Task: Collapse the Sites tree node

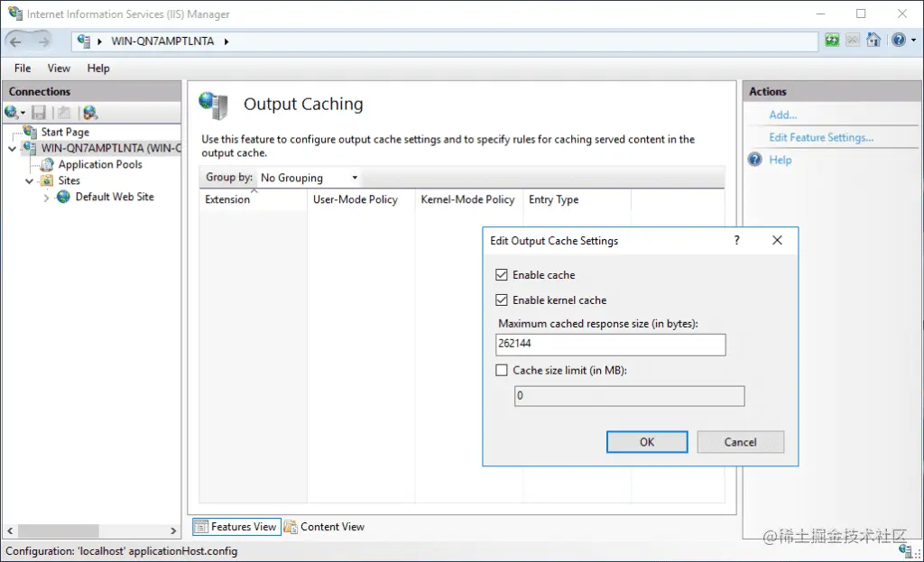Action: pos(29,180)
